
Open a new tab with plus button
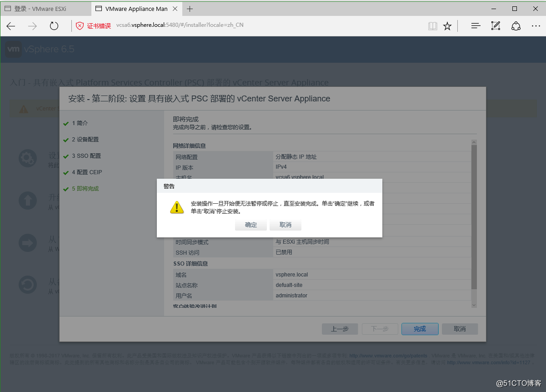click(190, 9)
